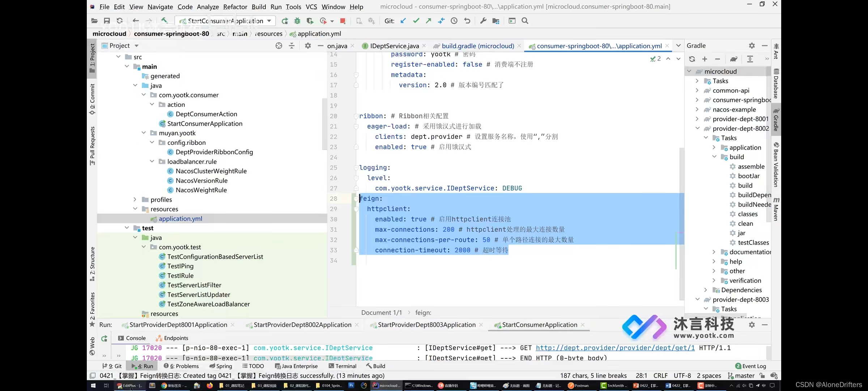Click CRLF line separator in status bar

[660, 375]
